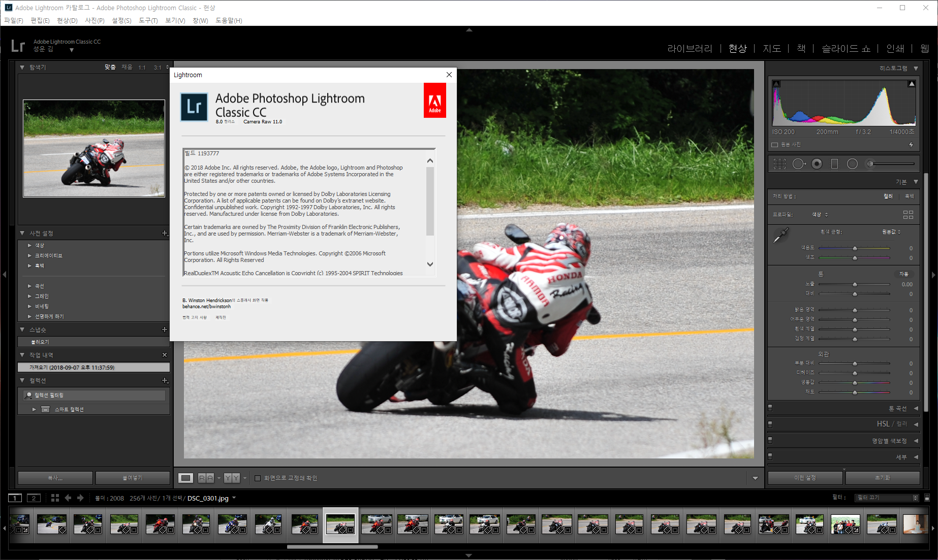Screen dimensions: 938x560
Task: Open the profile browser grid icon
Action: click(x=908, y=215)
